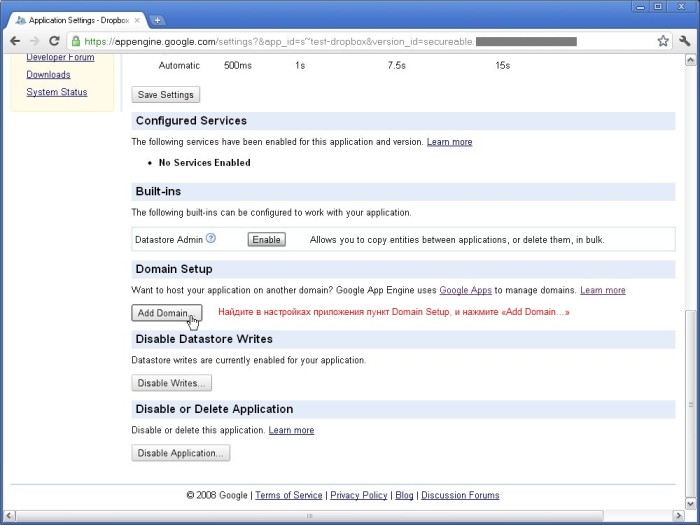700x525 pixels.
Task: Click the horizontal scrollbar thumb
Action: (x=309, y=516)
